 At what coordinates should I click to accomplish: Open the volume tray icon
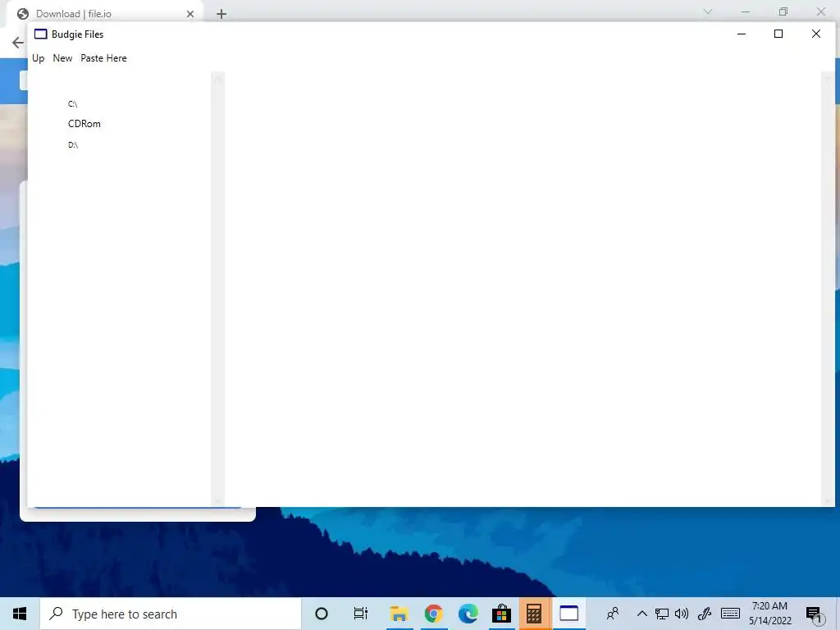pyautogui.click(x=682, y=614)
